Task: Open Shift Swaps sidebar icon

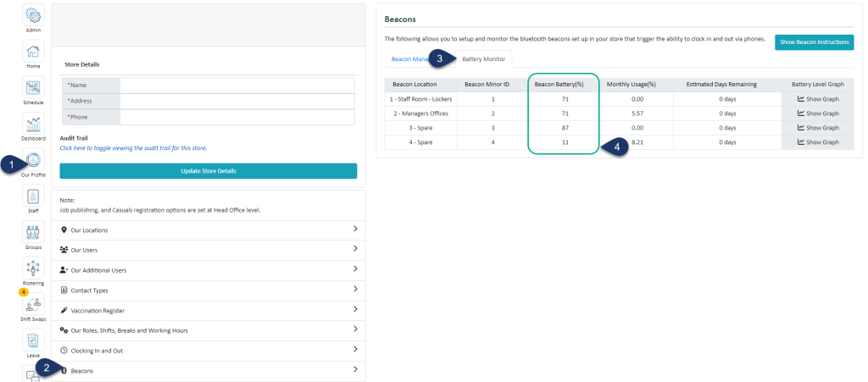Action: click(33, 304)
